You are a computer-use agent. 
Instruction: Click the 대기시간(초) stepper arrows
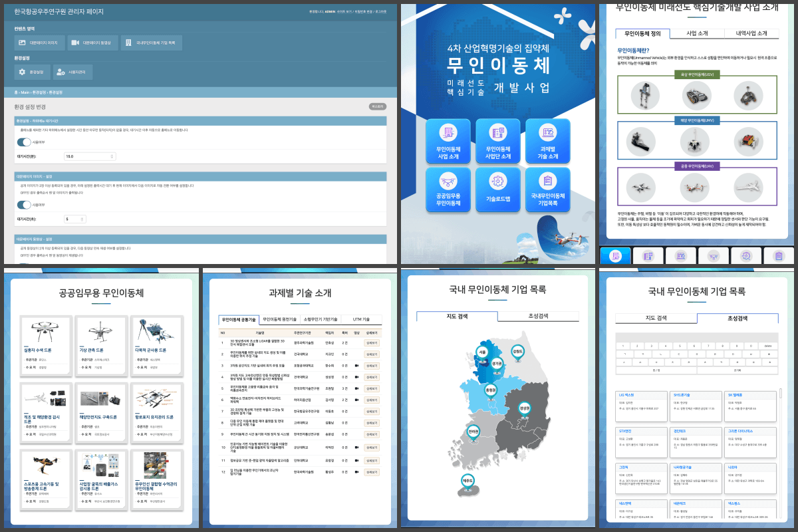(82, 219)
